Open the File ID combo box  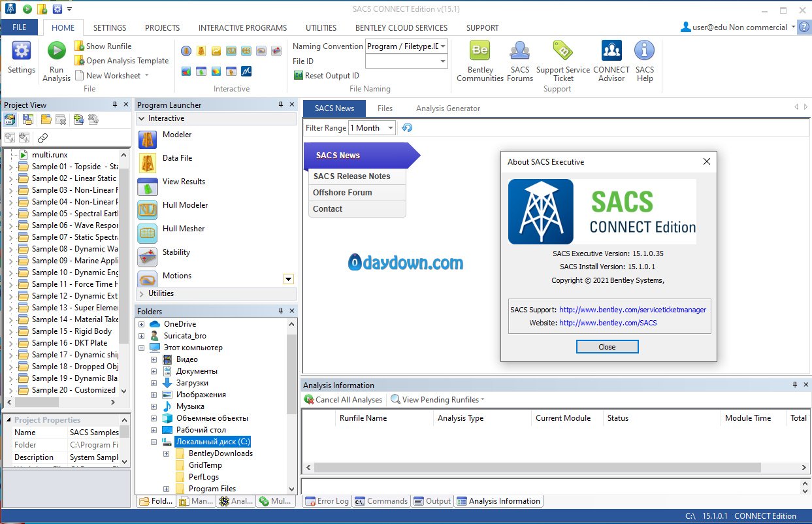click(x=406, y=61)
